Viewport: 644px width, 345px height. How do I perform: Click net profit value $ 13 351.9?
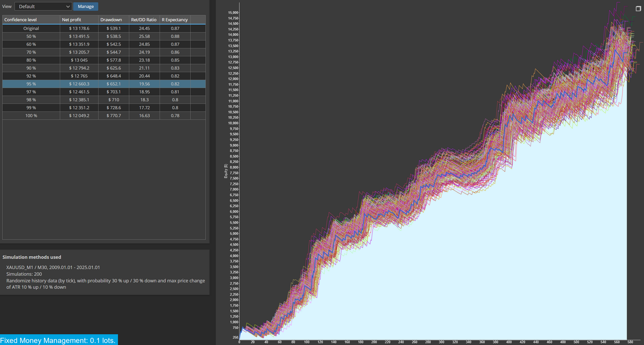point(79,44)
